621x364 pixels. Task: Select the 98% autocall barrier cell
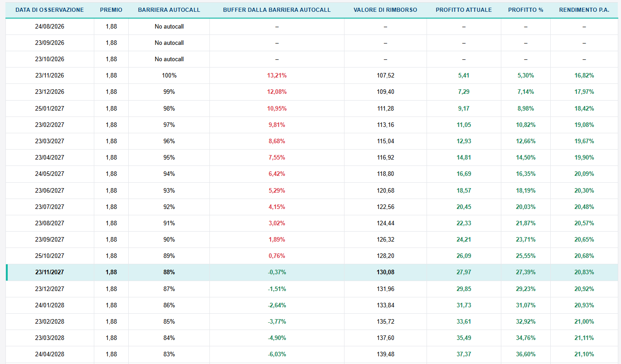pos(169,108)
